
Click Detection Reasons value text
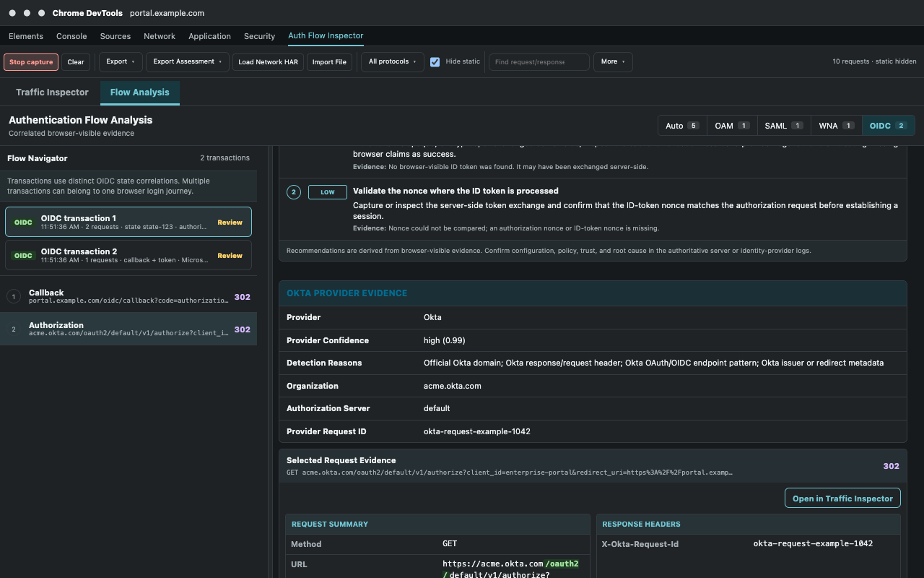click(653, 363)
